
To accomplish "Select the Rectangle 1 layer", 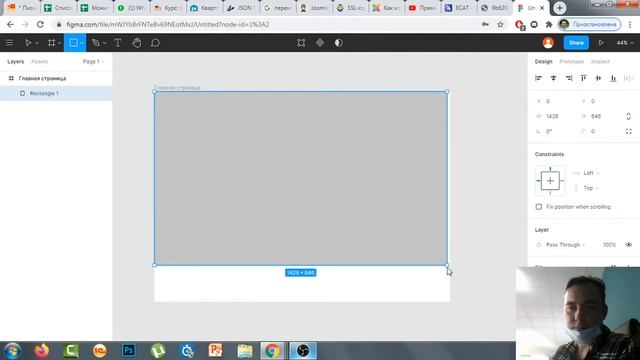I will click(56, 93).
